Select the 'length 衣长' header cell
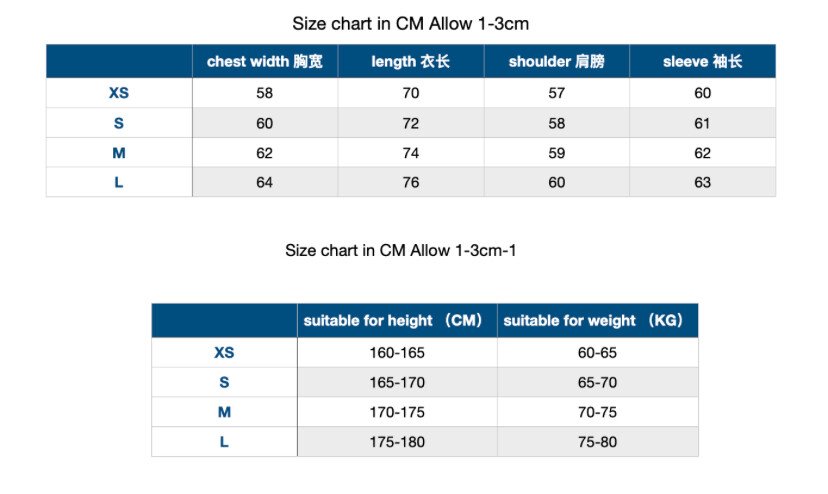This screenshot has height=494, width=828. [x=410, y=61]
